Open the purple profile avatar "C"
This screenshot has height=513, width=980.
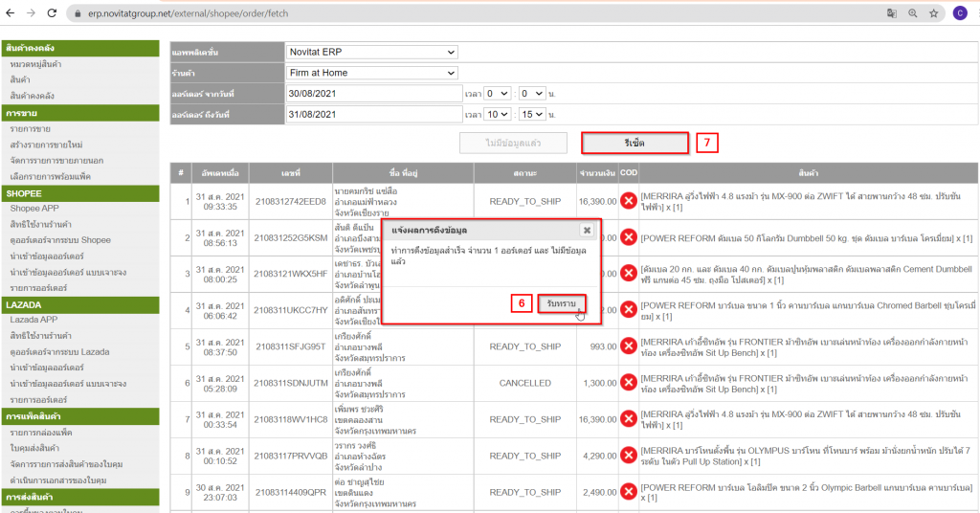(x=959, y=13)
